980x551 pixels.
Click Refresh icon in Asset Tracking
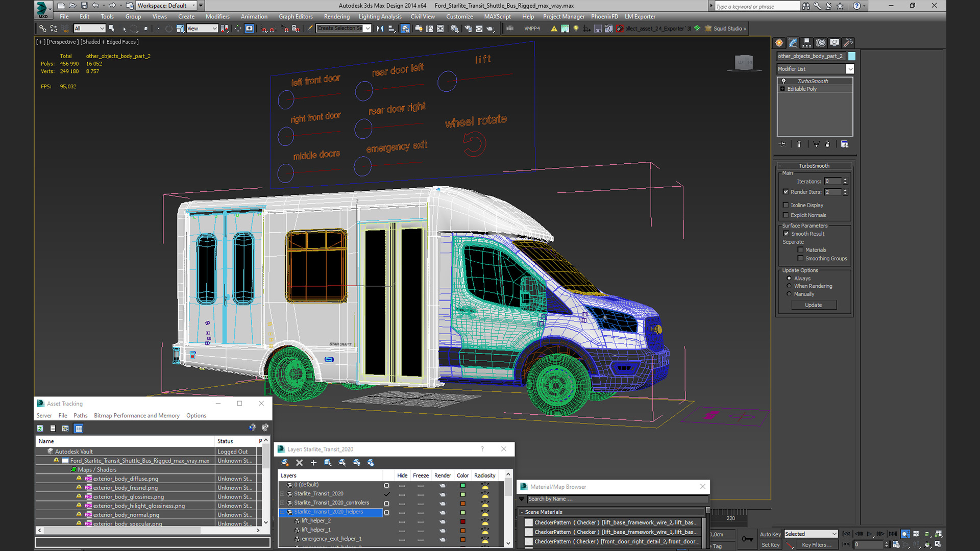pyautogui.click(x=40, y=429)
